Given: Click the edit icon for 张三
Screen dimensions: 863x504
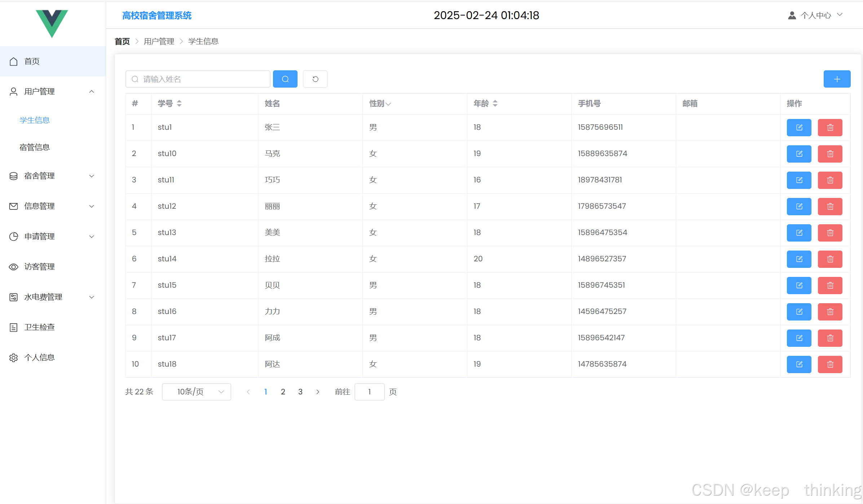Looking at the screenshot, I should [x=799, y=128].
